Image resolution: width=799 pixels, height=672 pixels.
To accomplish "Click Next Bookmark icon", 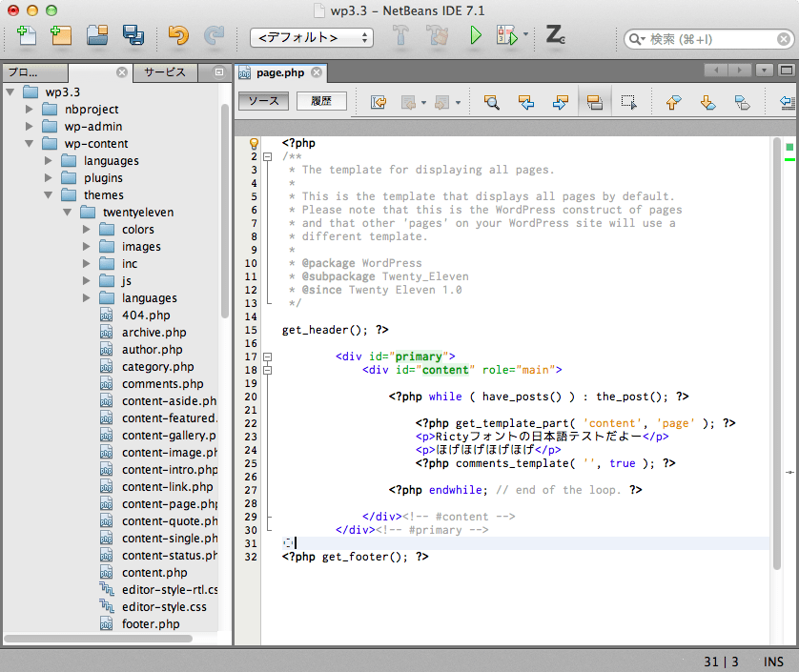I will point(707,102).
